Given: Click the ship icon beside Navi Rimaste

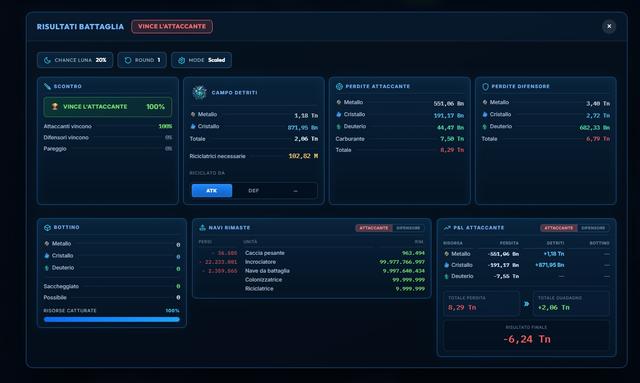Looking at the screenshot, I should point(202,227).
